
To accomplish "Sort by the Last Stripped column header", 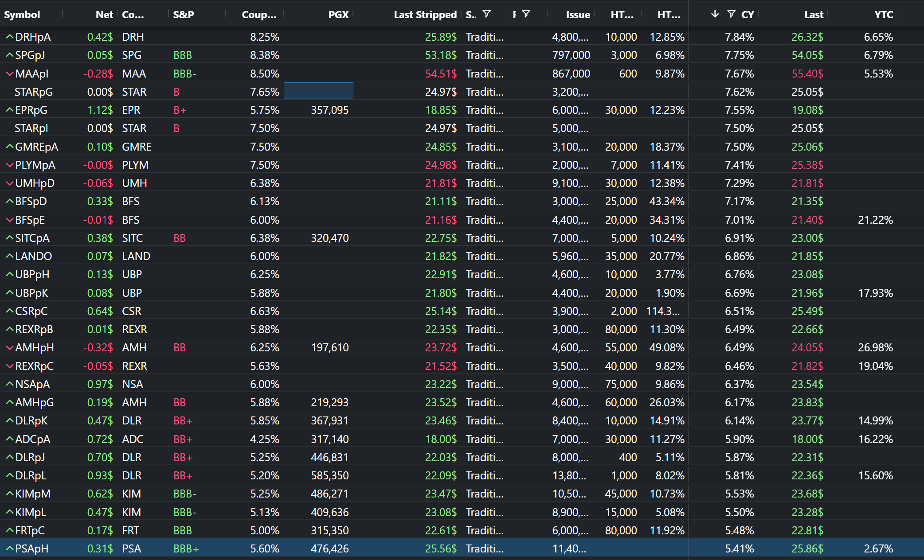I will [425, 14].
